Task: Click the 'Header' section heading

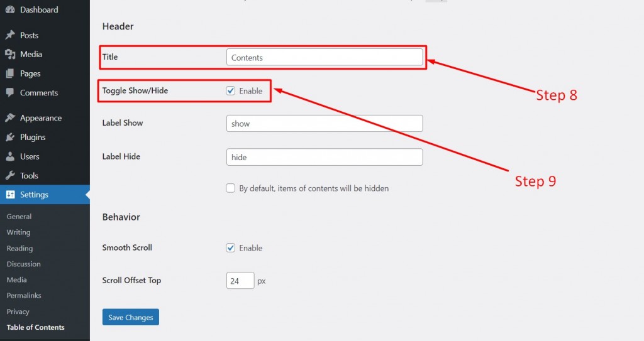Action: pyautogui.click(x=118, y=26)
